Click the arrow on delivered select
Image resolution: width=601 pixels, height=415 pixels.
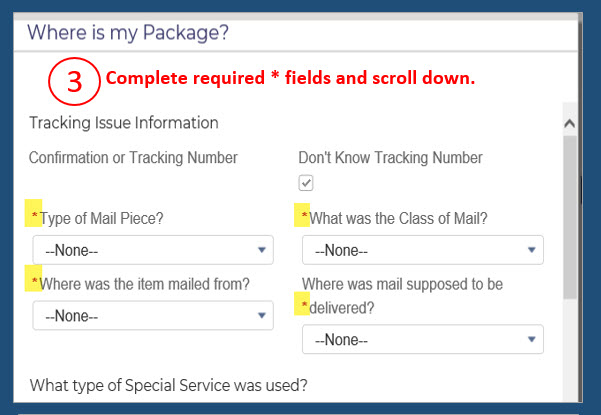point(531,339)
